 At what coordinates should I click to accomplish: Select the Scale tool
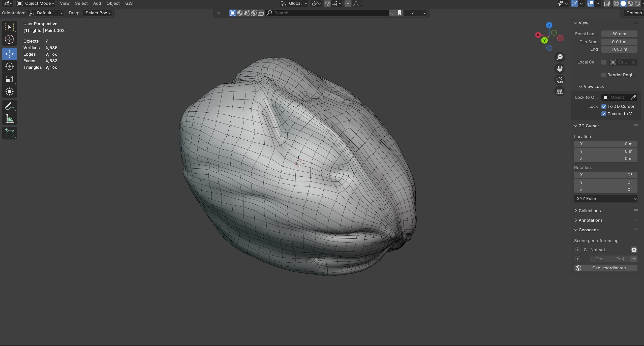[10, 79]
